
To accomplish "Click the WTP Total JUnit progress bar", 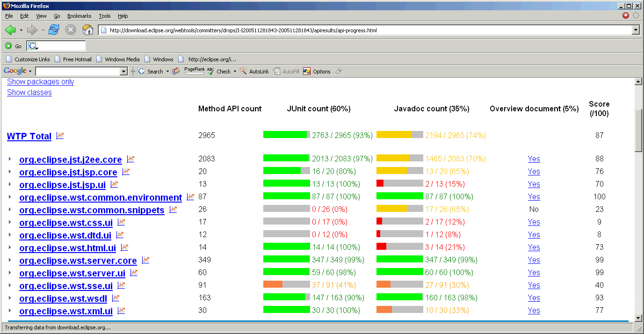I will [286, 135].
